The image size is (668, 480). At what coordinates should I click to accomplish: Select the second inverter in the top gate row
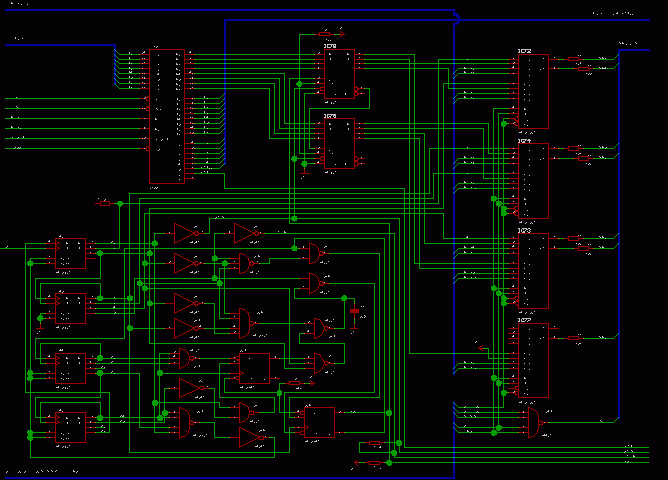(x=245, y=233)
